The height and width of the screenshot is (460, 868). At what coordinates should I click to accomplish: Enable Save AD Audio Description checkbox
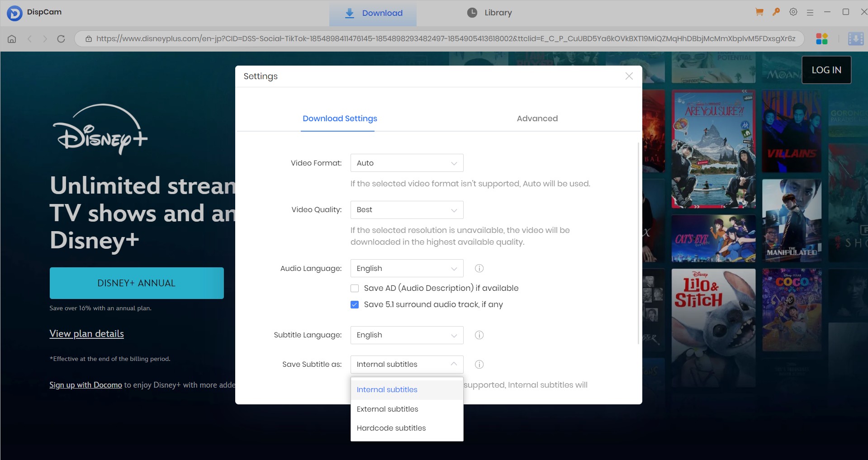pyautogui.click(x=355, y=289)
